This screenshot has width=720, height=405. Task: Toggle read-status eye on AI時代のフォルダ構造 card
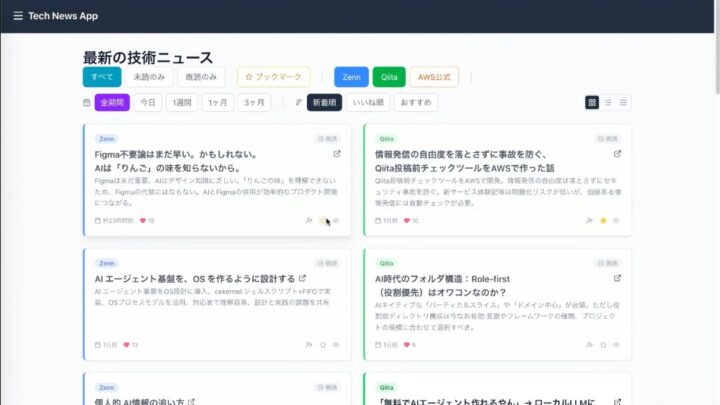pos(617,344)
